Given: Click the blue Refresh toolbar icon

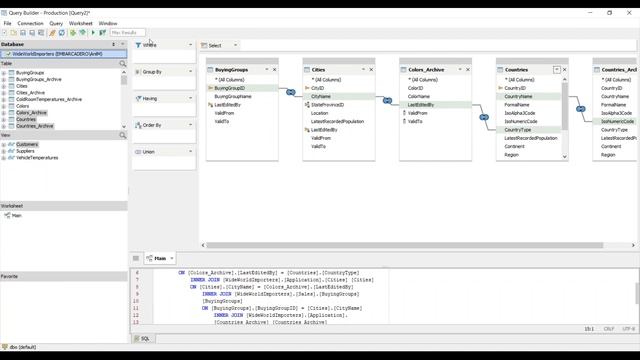Looking at the screenshot, I should (62, 33).
